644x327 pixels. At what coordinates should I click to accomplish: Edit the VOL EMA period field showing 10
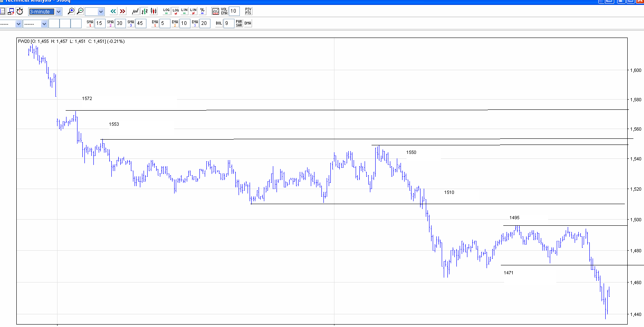tap(234, 11)
